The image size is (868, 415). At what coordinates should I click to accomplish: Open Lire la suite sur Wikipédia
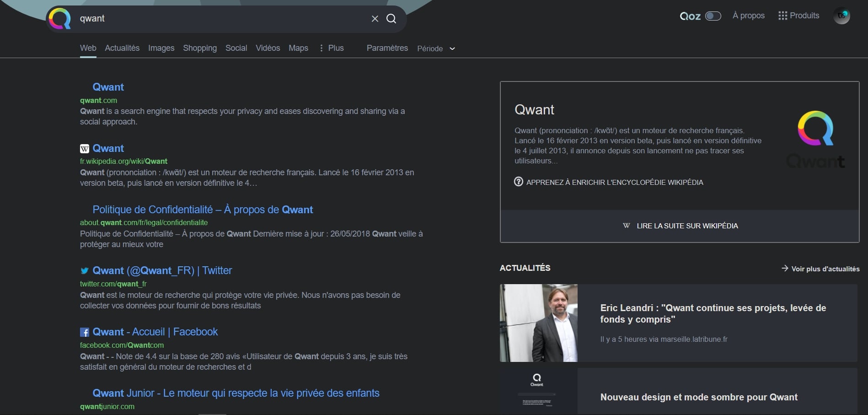coord(687,225)
